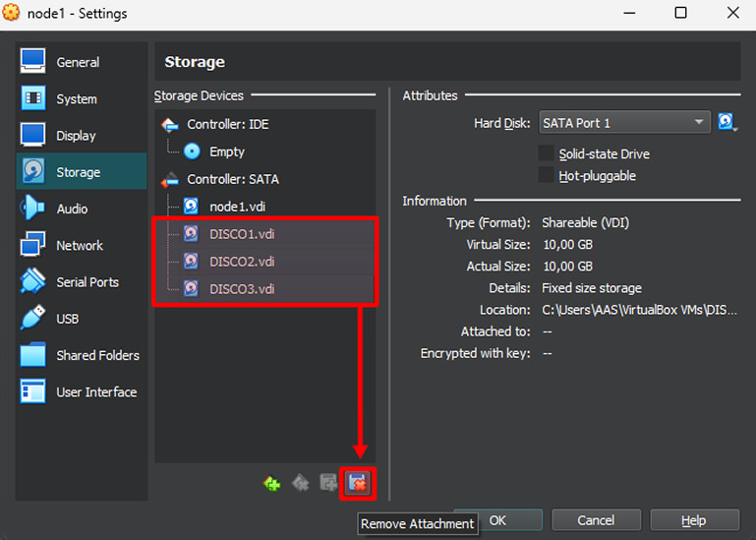Click the SATA controller icon
The width and height of the screenshot is (756, 540).
click(170, 180)
